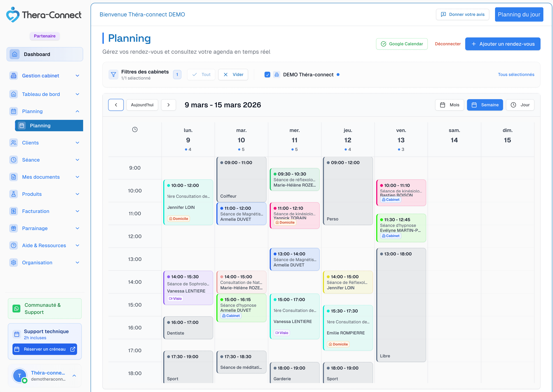Viewport: 553px width, 392px height.
Task: Click the Partenaire badge
Action: tap(45, 36)
